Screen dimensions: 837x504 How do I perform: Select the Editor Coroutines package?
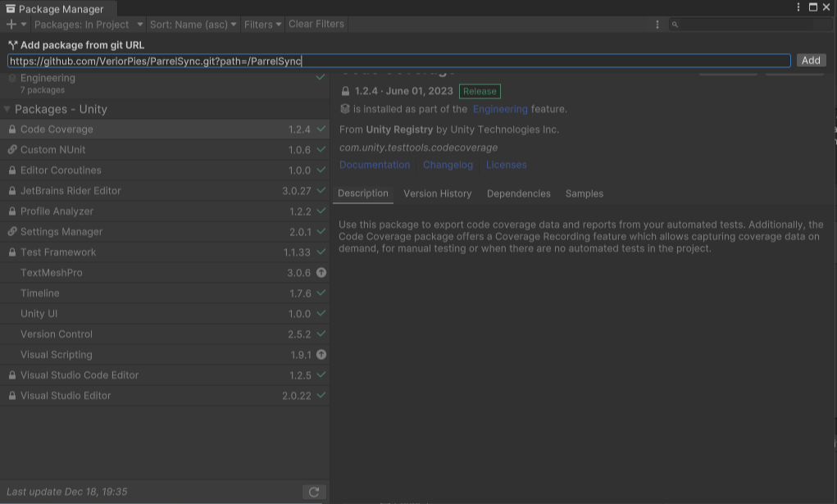coord(165,170)
